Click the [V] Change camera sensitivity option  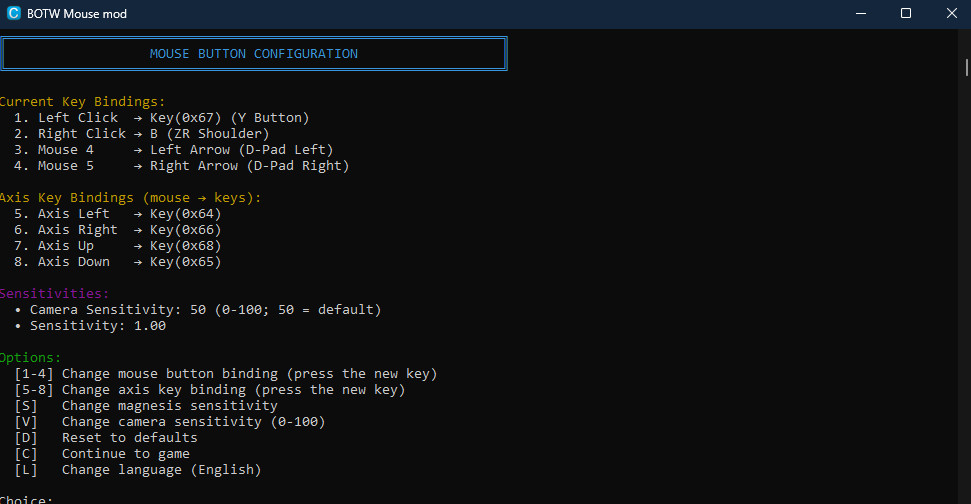click(170, 422)
